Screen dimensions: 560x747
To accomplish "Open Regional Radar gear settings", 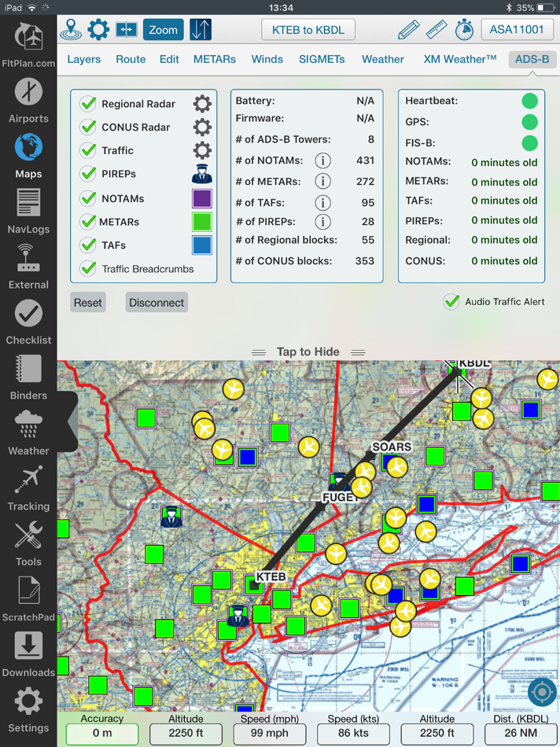I will click(202, 103).
